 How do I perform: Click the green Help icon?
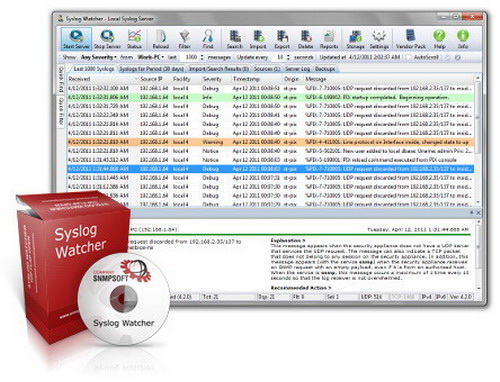click(439, 39)
